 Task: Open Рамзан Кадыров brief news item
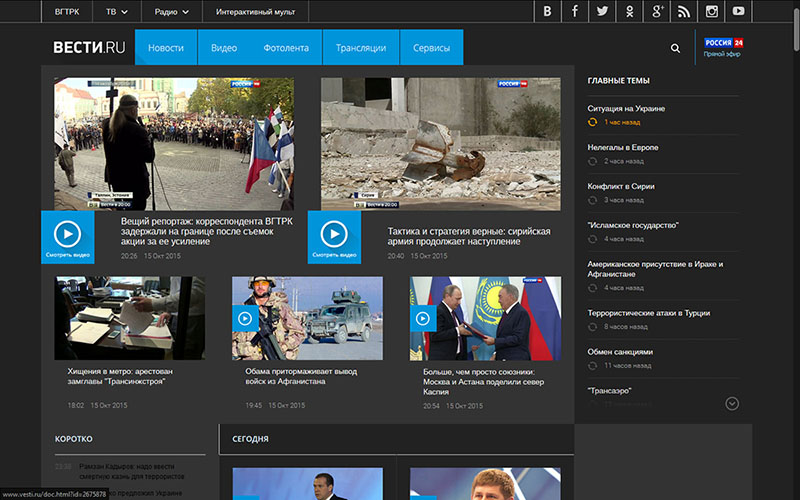tap(131, 471)
